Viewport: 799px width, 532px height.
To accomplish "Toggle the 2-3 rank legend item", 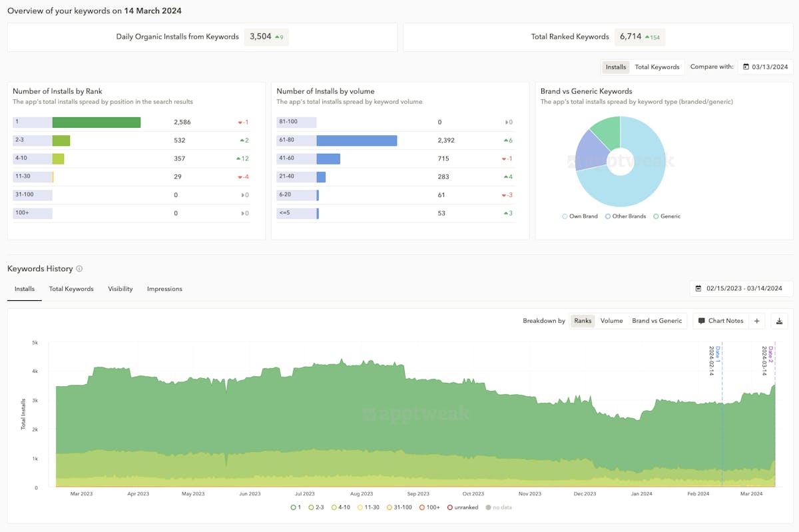I will [316, 507].
